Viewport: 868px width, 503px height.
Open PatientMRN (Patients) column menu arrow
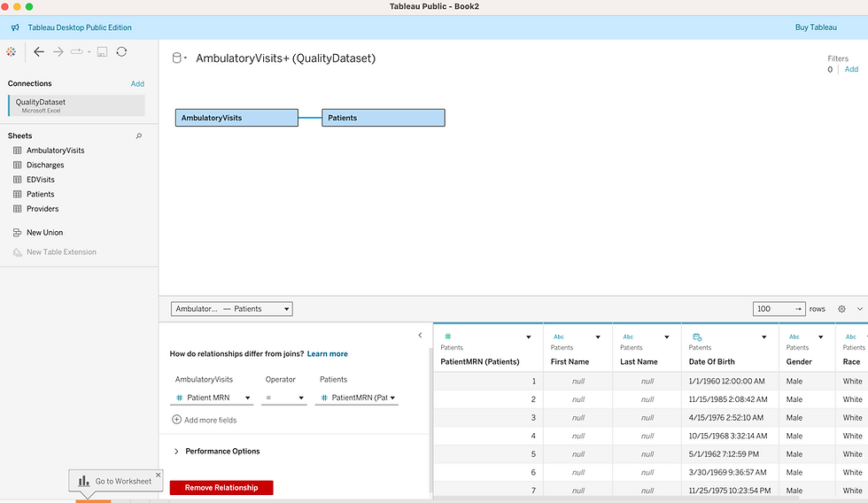coord(529,337)
